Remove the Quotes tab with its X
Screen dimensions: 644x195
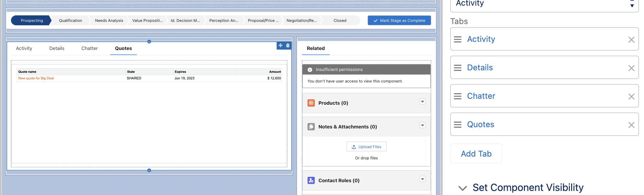pos(631,125)
